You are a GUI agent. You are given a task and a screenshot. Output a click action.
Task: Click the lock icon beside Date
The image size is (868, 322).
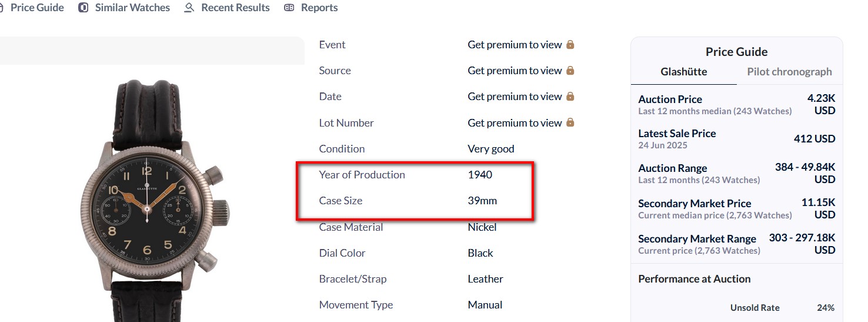click(570, 97)
